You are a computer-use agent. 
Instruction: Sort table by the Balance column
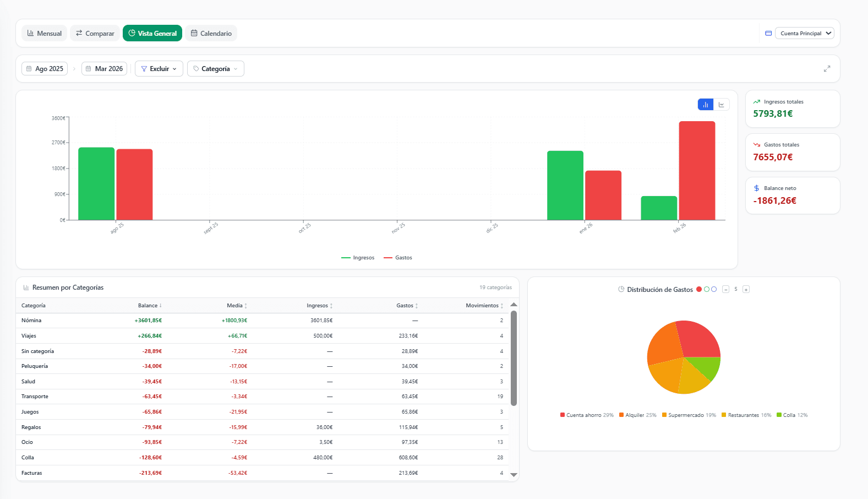click(x=150, y=306)
